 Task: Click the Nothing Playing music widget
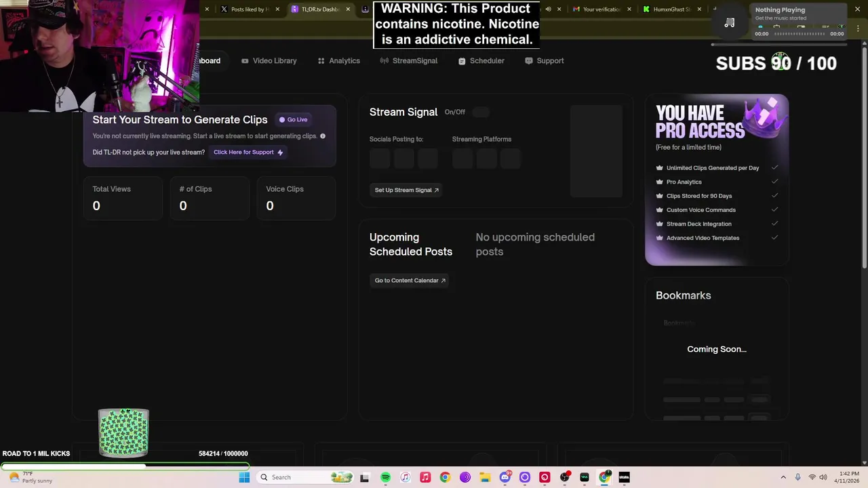pos(780,22)
